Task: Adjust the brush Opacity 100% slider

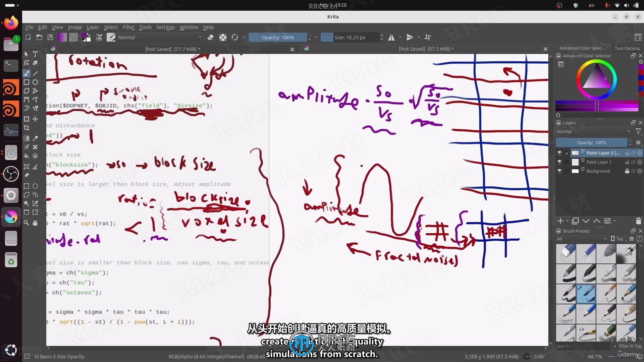Action: 278,37
